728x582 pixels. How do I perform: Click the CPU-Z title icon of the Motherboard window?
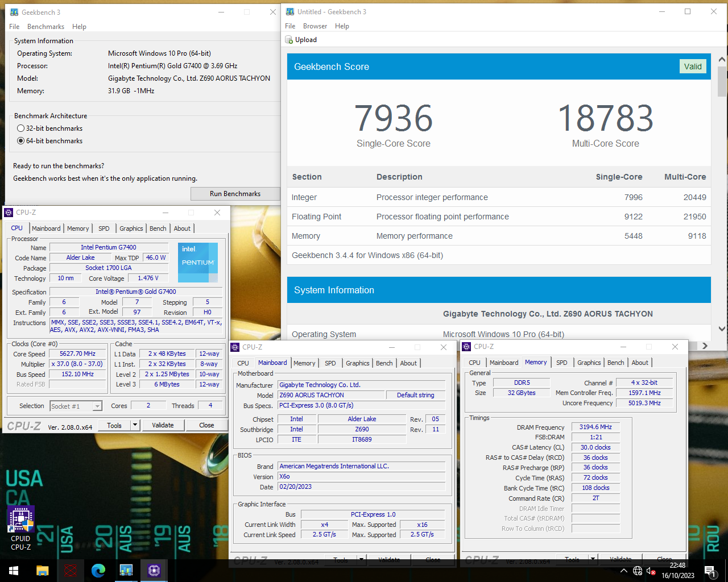[235, 347]
